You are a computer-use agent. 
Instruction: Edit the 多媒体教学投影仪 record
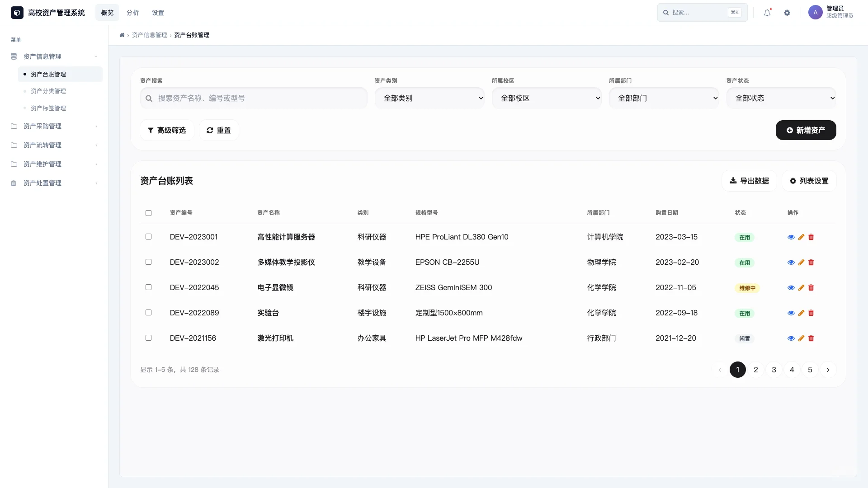click(801, 262)
